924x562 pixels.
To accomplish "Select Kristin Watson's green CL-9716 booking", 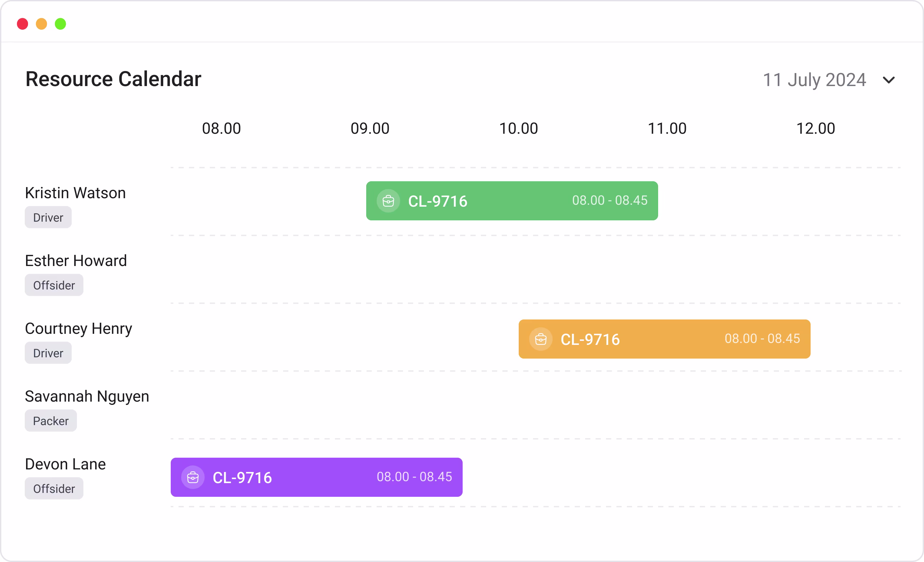I will click(x=512, y=201).
